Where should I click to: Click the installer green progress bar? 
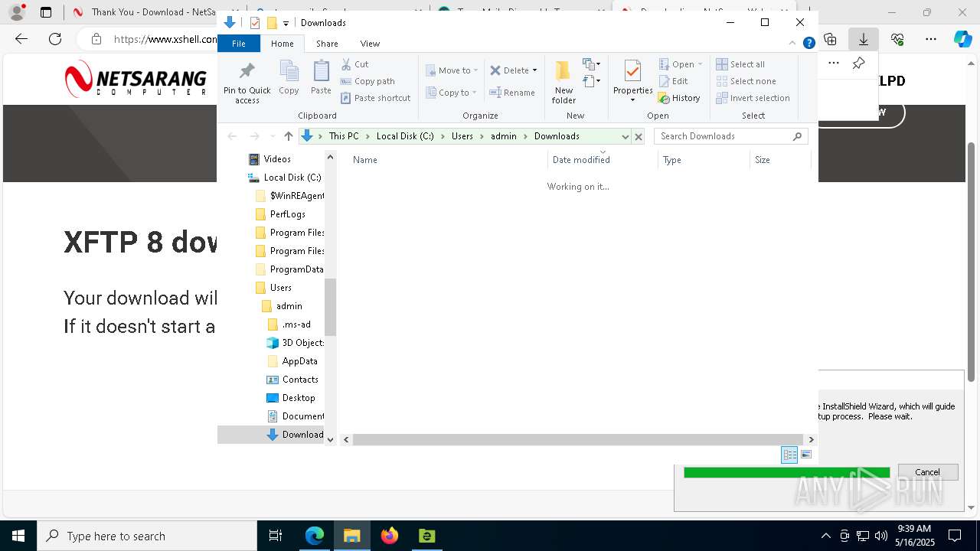point(786,473)
